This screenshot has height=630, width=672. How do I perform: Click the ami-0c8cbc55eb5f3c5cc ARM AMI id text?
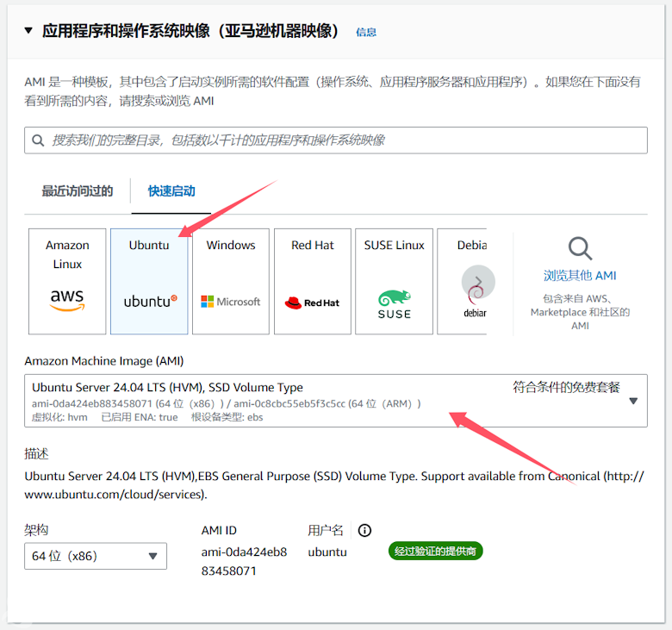click(289, 404)
